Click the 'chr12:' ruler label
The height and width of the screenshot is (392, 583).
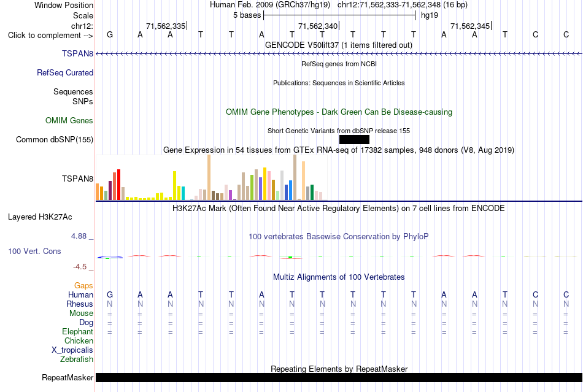pos(82,26)
